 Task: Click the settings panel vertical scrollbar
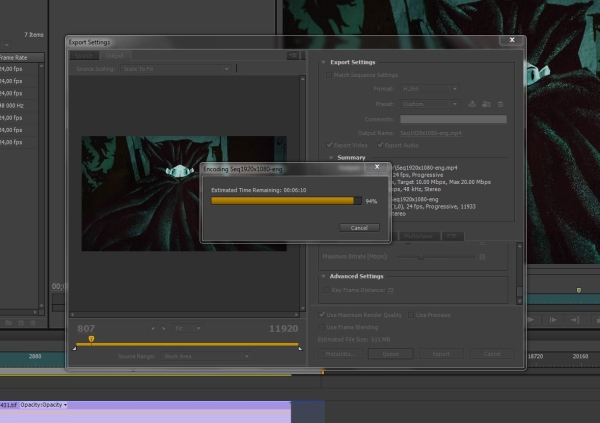coord(519,273)
